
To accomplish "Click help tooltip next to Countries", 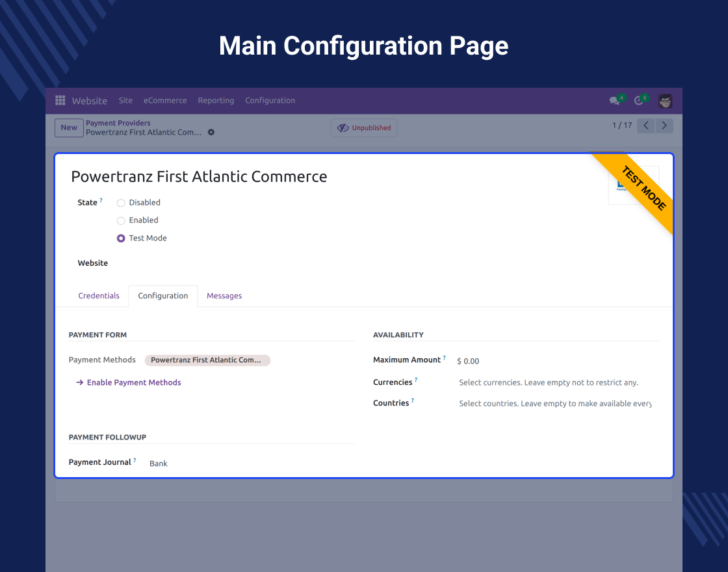I will pos(413,400).
